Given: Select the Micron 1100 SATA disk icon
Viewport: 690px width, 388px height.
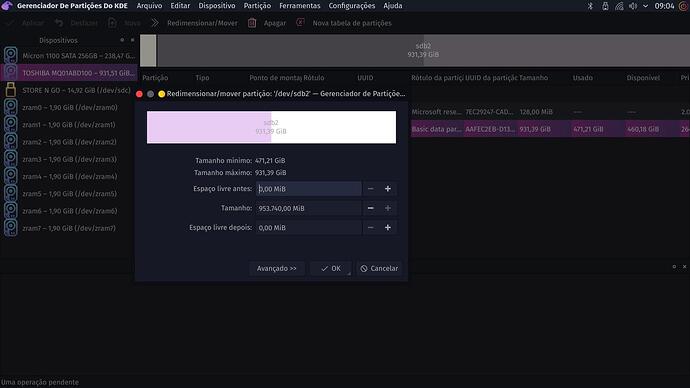Looking at the screenshot, I should click(x=11, y=56).
